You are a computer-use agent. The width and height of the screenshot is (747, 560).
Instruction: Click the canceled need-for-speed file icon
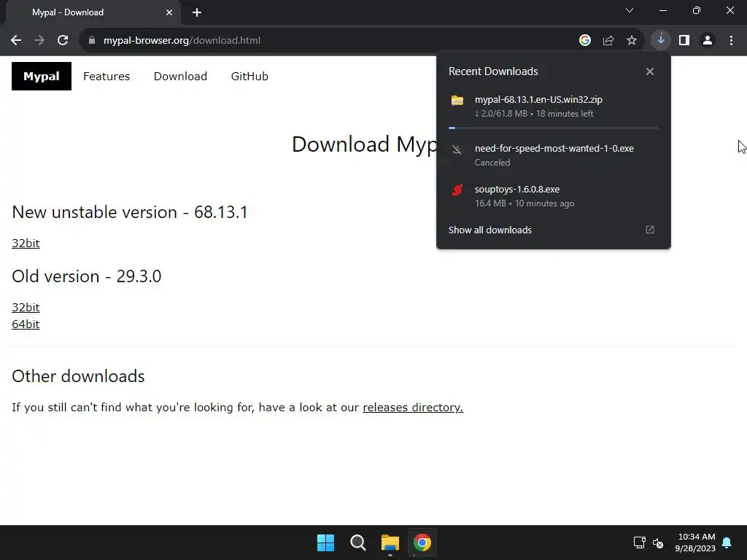[457, 149]
